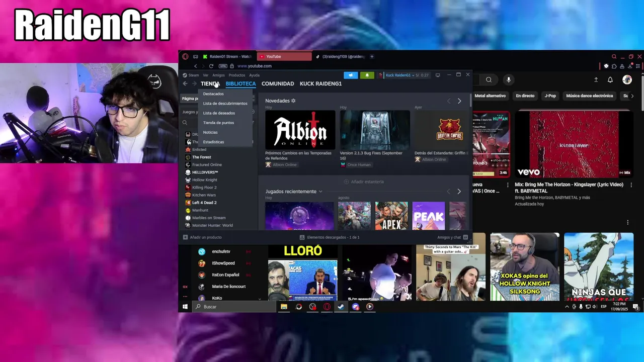Select J-Pop YouTube chip
644x362 pixels.
coord(550,96)
